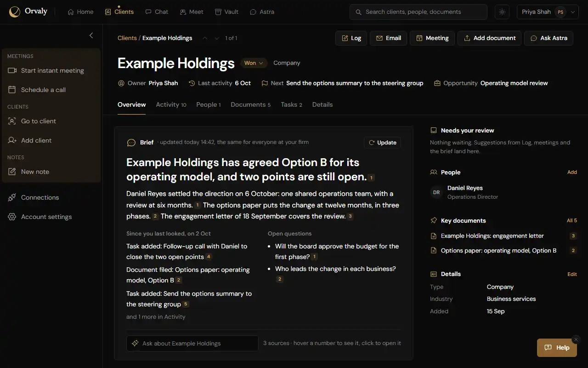This screenshot has height=368, width=588.
Task: Click the Email button
Action: click(388, 38)
